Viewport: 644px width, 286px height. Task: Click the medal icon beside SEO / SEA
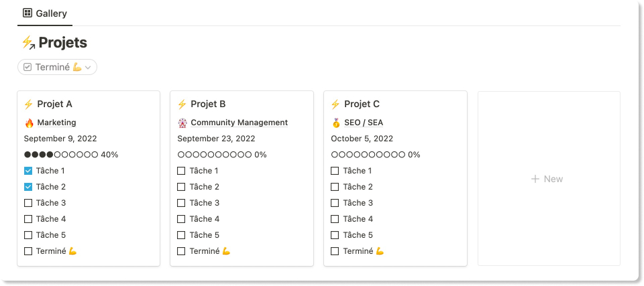(x=336, y=123)
